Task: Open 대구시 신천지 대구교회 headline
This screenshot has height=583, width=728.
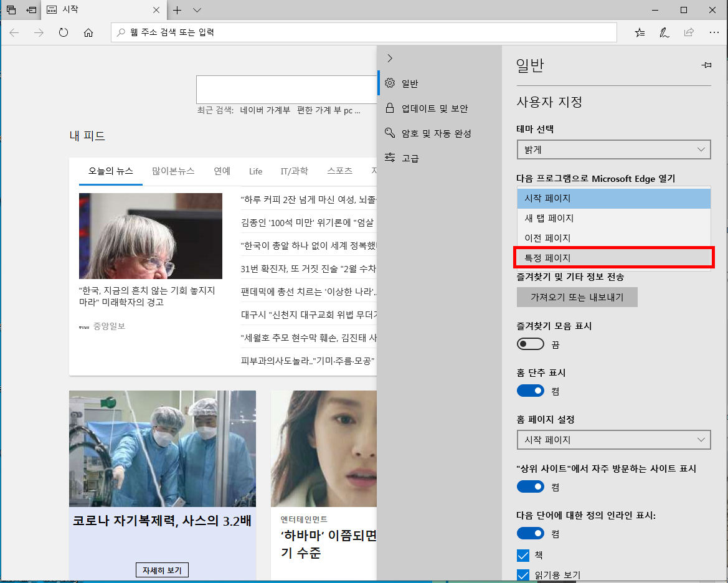Action: (308, 315)
